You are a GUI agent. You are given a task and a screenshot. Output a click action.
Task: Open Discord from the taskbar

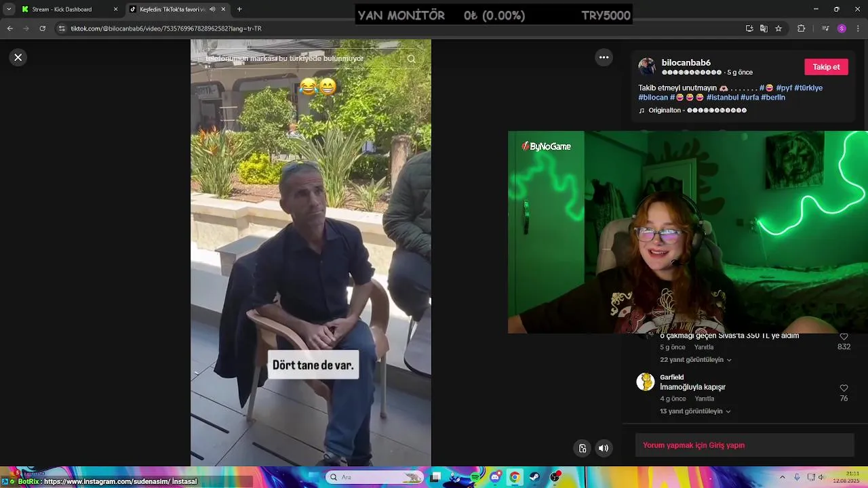click(x=495, y=477)
